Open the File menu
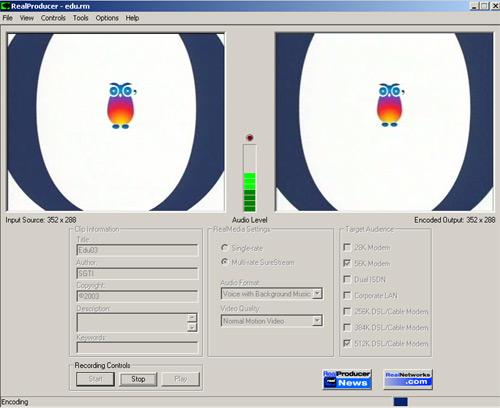 coord(7,18)
